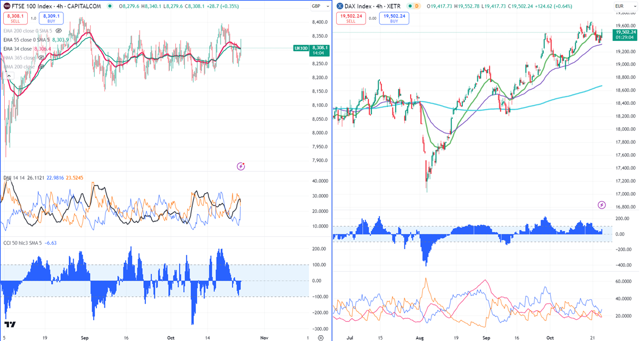Screen dimensions: 644x341
Task: Click the 26.1121 DMI value
Action: (x=35, y=177)
